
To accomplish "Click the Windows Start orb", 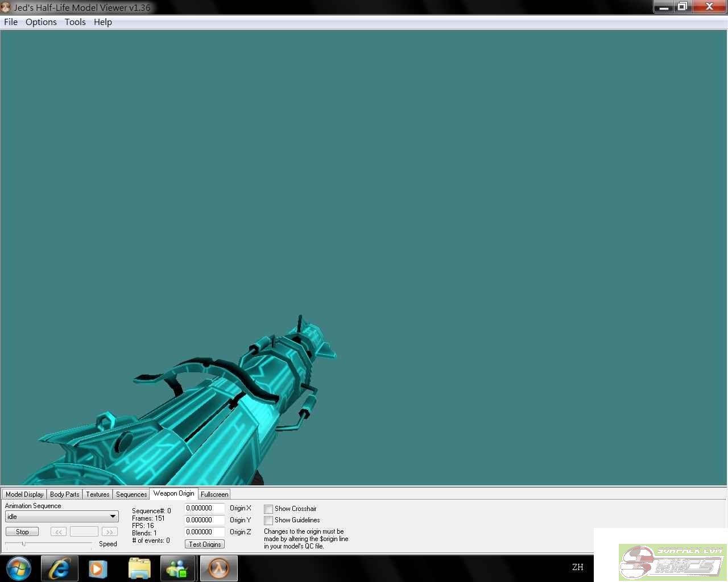I will 19,568.
